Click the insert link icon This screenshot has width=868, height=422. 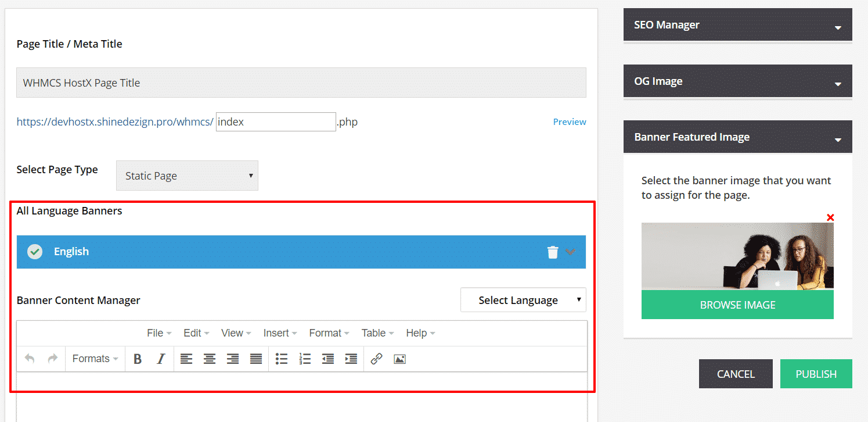[376, 359]
